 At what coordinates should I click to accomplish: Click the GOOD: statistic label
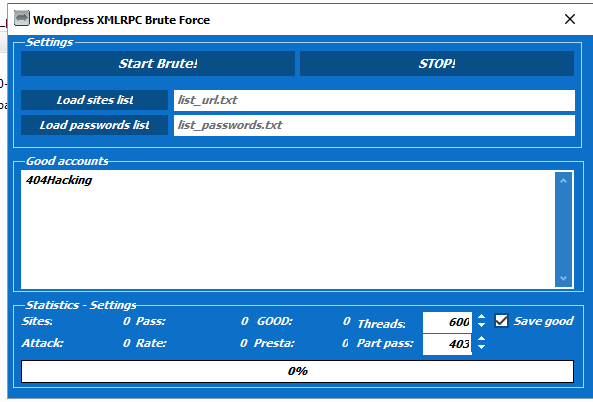pos(274,321)
